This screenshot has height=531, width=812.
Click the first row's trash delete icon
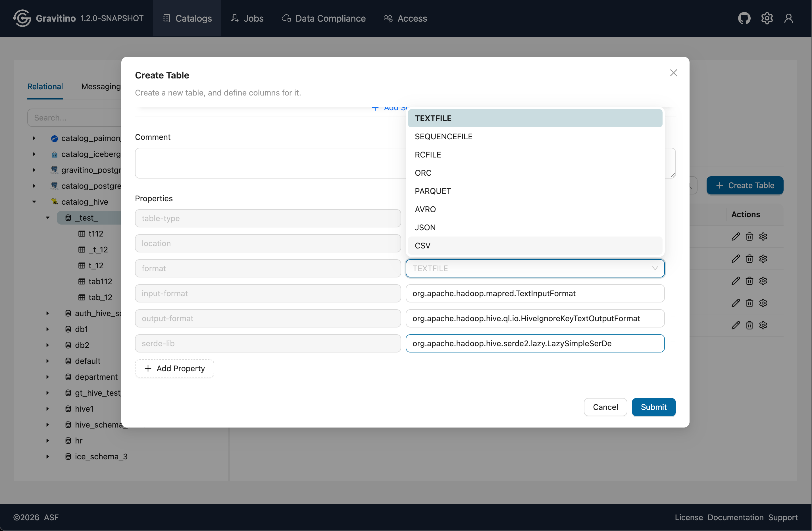(x=749, y=237)
